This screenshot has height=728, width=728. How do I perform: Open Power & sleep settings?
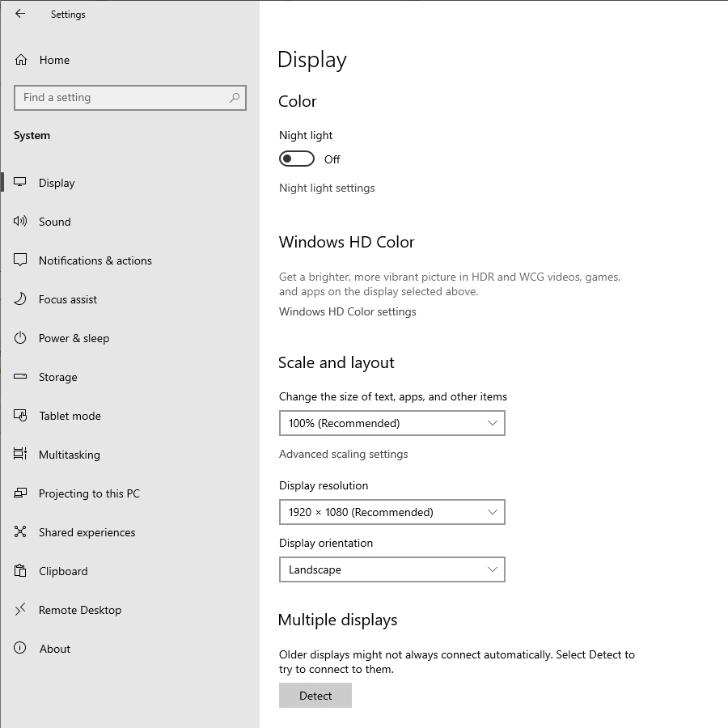pyautogui.click(x=130, y=338)
